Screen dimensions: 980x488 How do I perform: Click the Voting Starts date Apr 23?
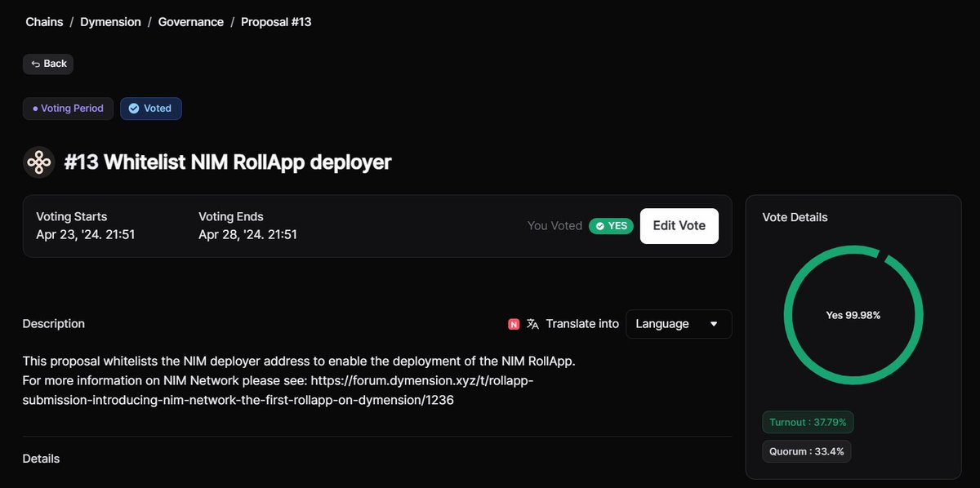(86, 235)
